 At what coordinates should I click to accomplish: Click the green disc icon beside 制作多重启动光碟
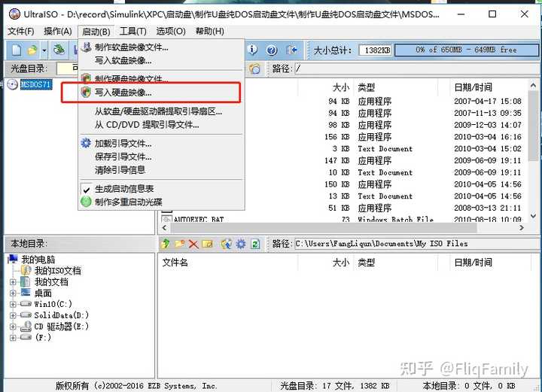pyautogui.click(x=86, y=202)
